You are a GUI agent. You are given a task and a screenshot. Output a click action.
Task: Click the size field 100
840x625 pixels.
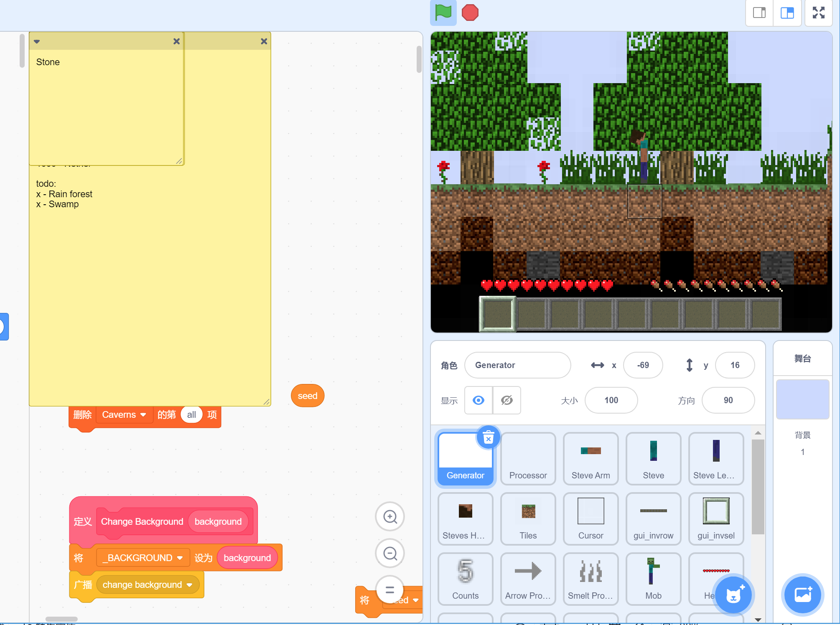click(x=611, y=400)
